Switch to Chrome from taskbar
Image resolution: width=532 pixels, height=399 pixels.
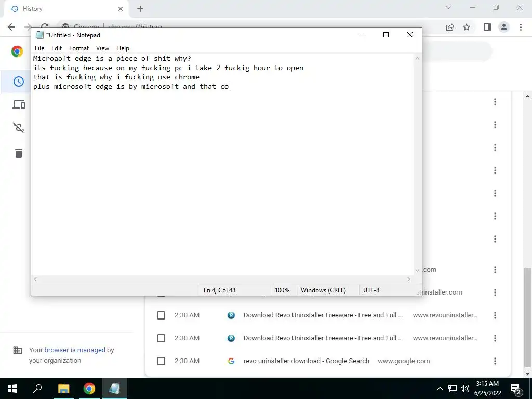[89, 389]
